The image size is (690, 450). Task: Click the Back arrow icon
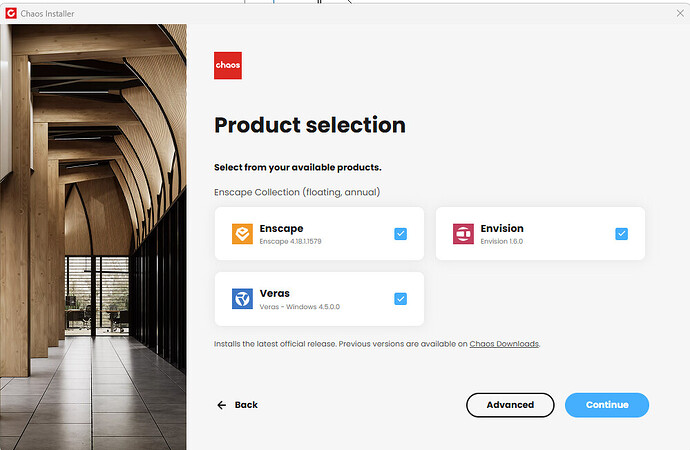click(x=221, y=405)
